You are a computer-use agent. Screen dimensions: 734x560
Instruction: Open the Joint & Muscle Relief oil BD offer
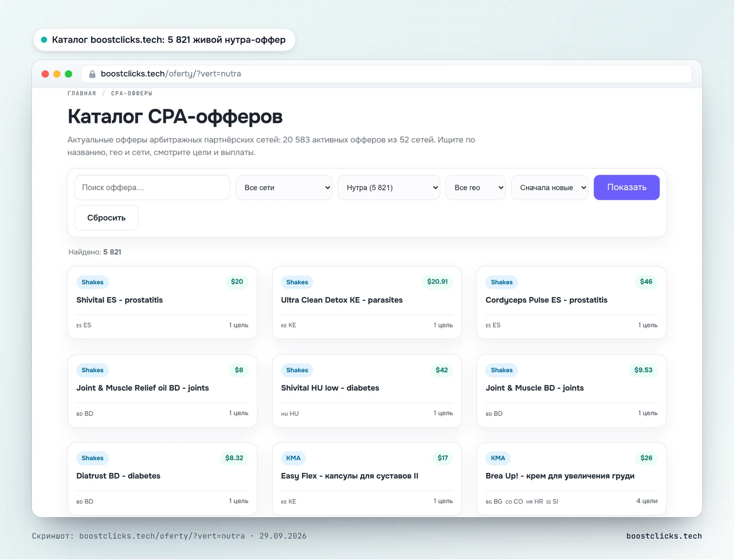click(x=143, y=388)
